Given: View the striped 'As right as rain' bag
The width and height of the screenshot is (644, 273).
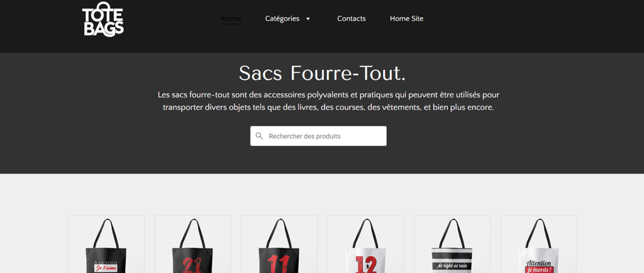Looking at the screenshot, I should click(452, 244).
